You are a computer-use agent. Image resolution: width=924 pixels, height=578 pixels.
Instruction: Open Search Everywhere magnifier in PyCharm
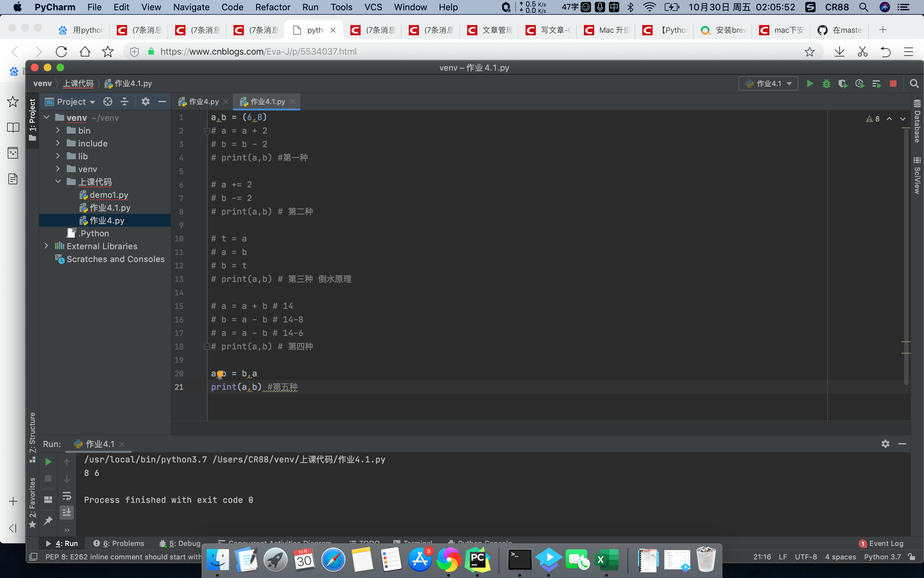914,84
